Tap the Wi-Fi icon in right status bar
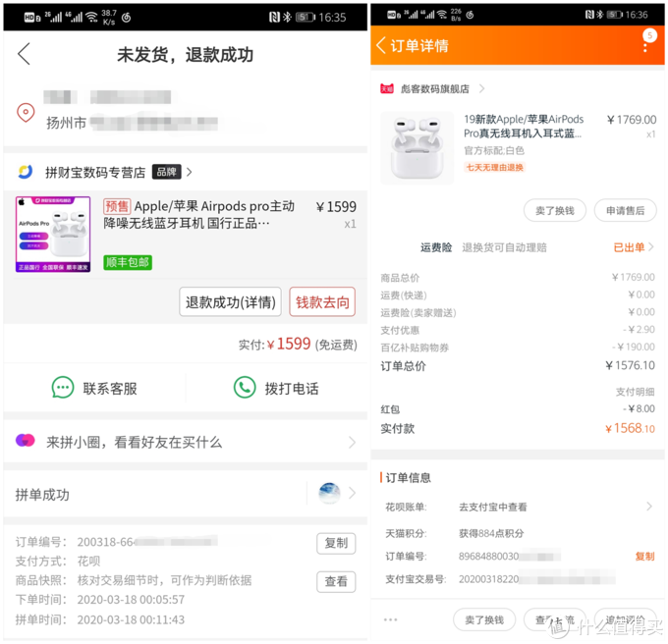 pyautogui.click(x=442, y=15)
